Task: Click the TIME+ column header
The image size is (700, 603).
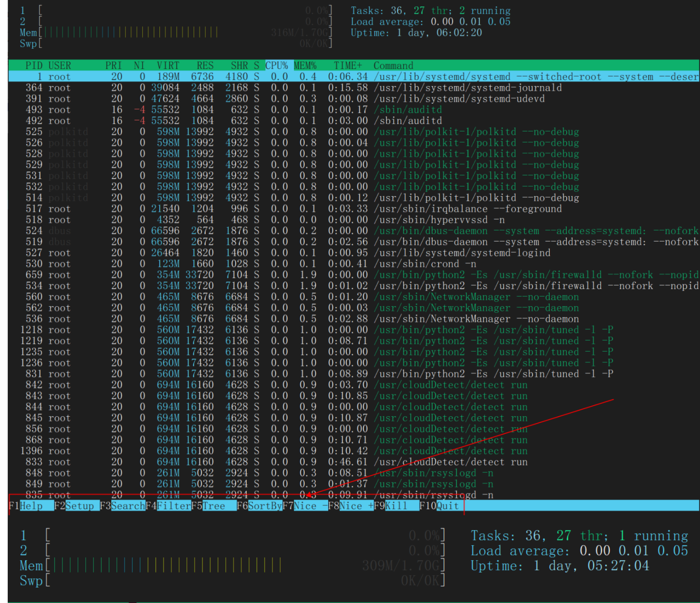Action: [x=348, y=66]
